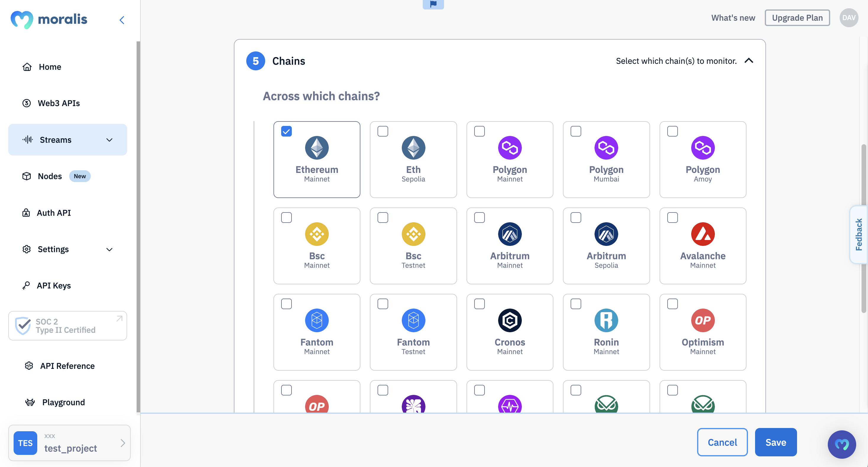
Task: Click the Bsc Mainnet logo
Action: 317,234
